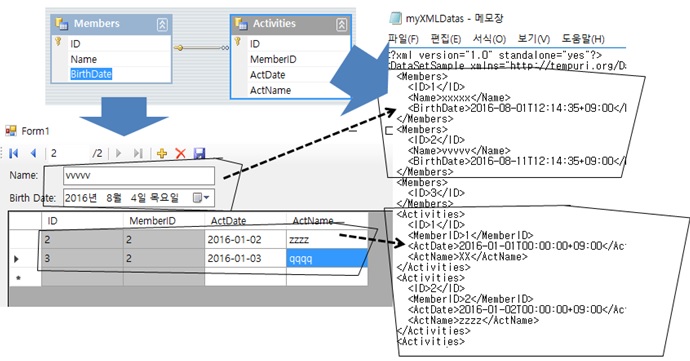The height and width of the screenshot is (361, 690).
Task: Open the 도움말(H) menu
Action: pyautogui.click(x=583, y=39)
